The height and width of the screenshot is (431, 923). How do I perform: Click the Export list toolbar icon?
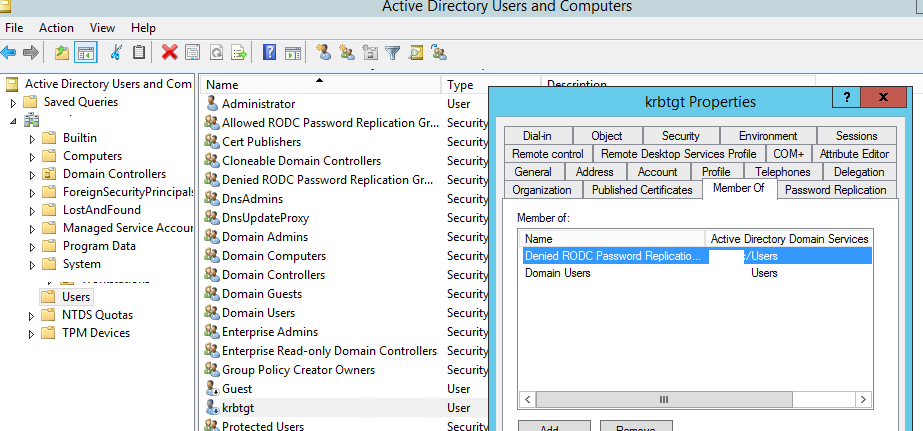pos(238,52)
